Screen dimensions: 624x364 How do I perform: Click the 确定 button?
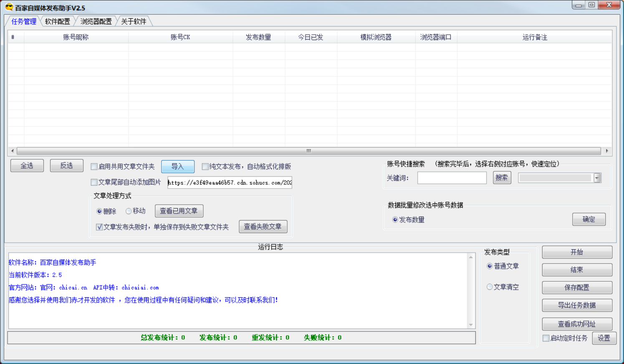(589, 219)
